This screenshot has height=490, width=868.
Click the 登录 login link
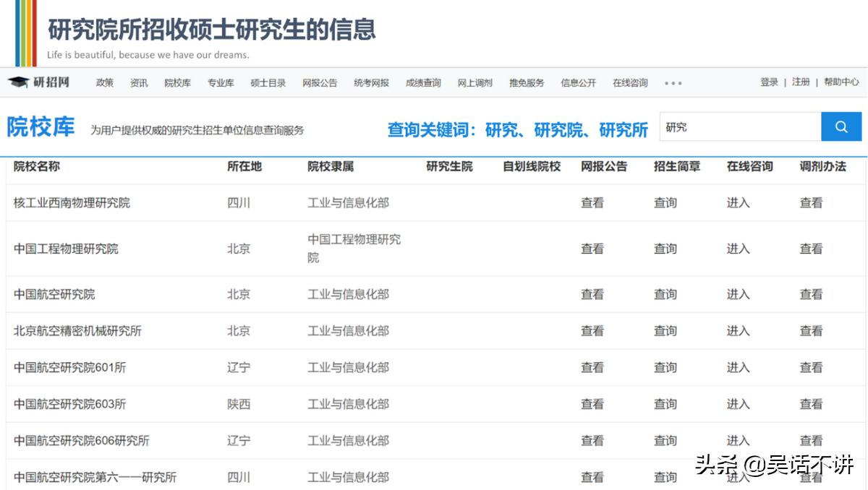768,82
